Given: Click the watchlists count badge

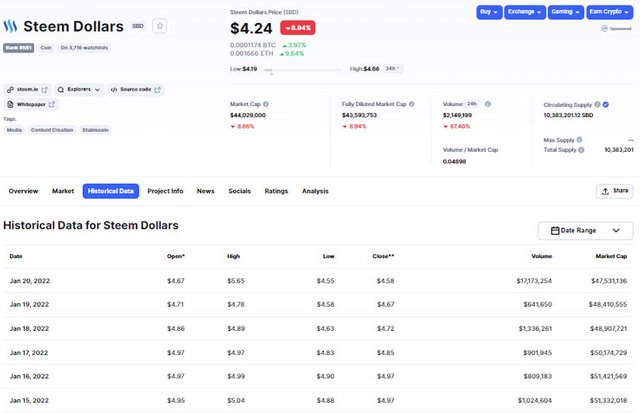Looking at the screenshot, I should click(84, 48).
